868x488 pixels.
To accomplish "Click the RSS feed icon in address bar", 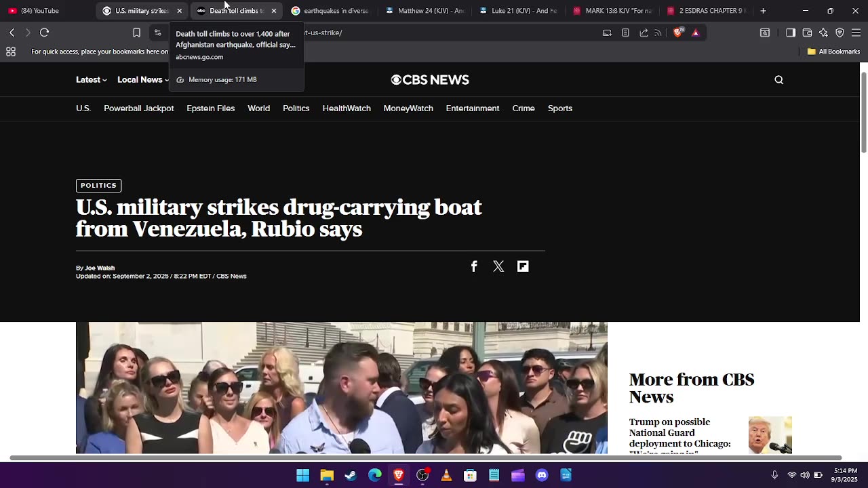I will point(658,33).
